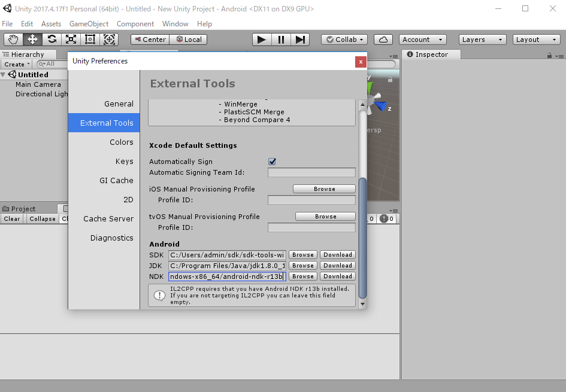Select 2D in Preferences sidebar
566x392 pixels.
104,199
